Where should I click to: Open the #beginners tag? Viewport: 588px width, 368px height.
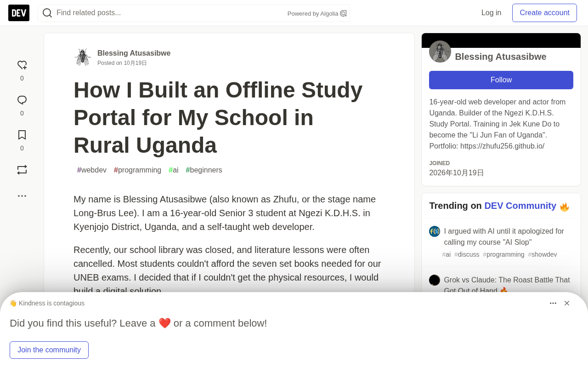click(x=204, y=170)
